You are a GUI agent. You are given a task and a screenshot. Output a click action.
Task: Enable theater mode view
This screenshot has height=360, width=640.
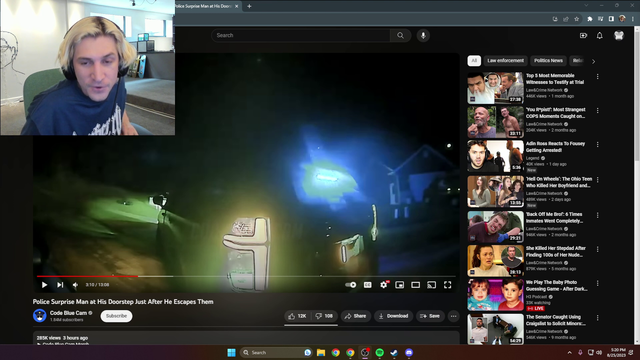coord(416,285)
